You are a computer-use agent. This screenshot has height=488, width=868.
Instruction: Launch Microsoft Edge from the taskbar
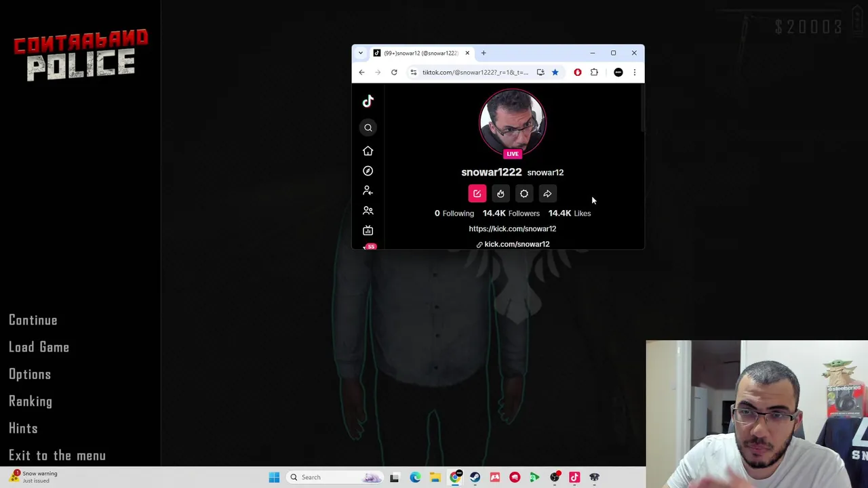[415, 477]
